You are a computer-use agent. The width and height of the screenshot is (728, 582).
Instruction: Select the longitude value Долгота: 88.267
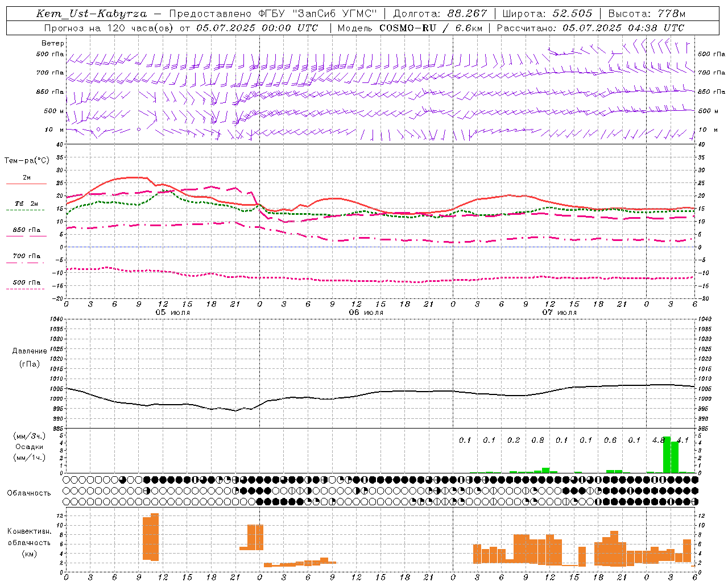pyautogui.click(x=440, y=14)
